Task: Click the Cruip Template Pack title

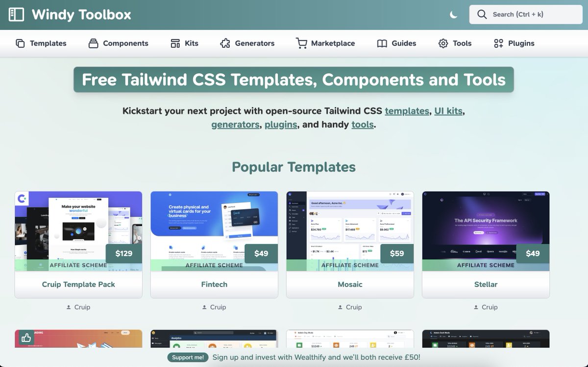Action: [78, 284]
